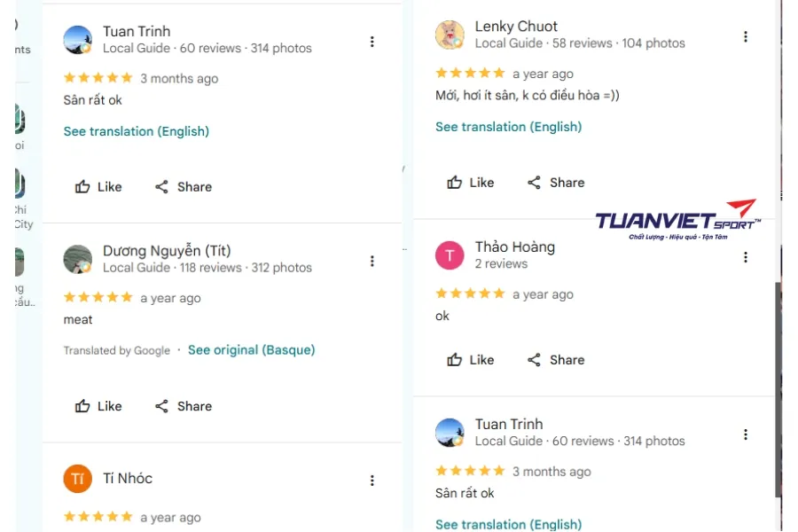Like Tuan Trinh's "Sân rất ok" review at top left
The width and height of the screenshot is (798, 532).
point(98,187)
